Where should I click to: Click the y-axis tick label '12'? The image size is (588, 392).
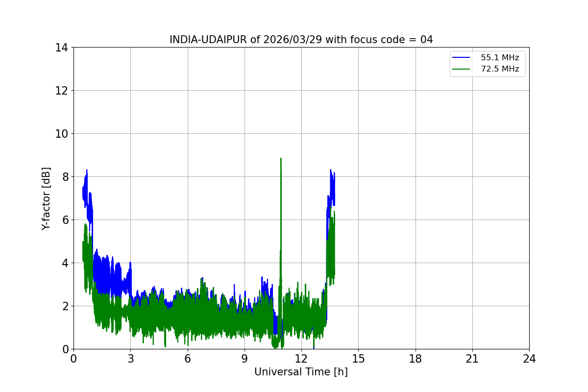tap(62, 91)
